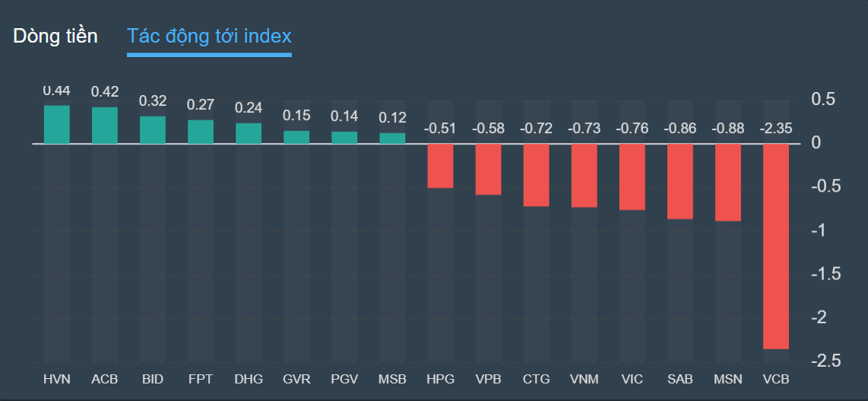Click the green ACB bar

click(105, 126)
